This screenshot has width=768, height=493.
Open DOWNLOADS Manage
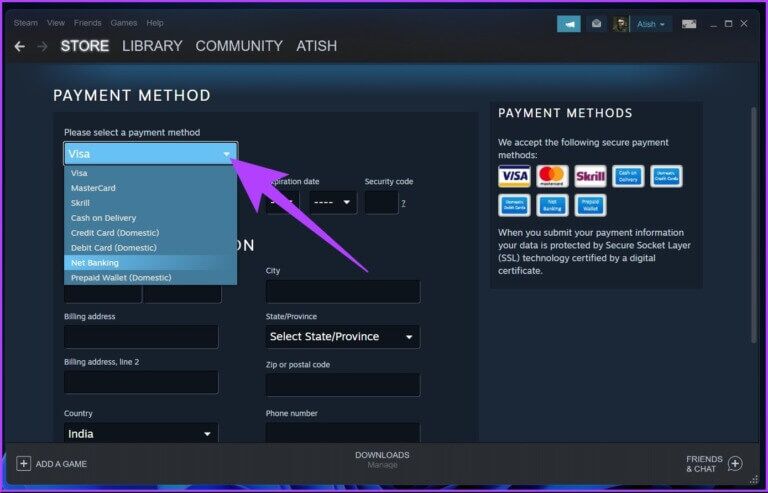pyautogui.click(x=382, y=459)
